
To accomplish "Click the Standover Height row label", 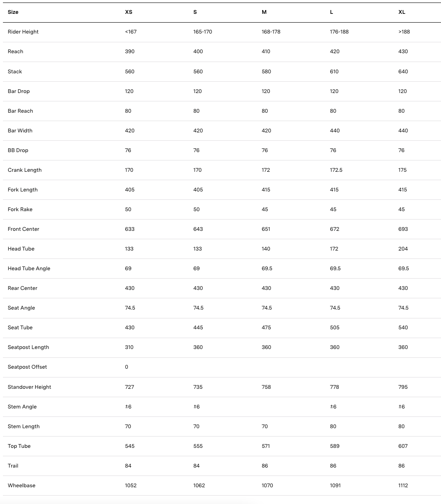I will pos(29,387).
